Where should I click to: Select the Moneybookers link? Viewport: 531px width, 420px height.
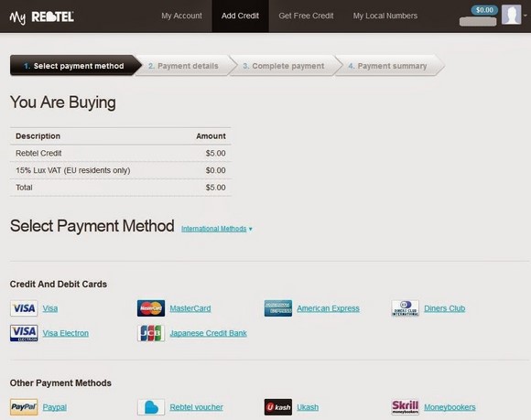click(450, 407)
